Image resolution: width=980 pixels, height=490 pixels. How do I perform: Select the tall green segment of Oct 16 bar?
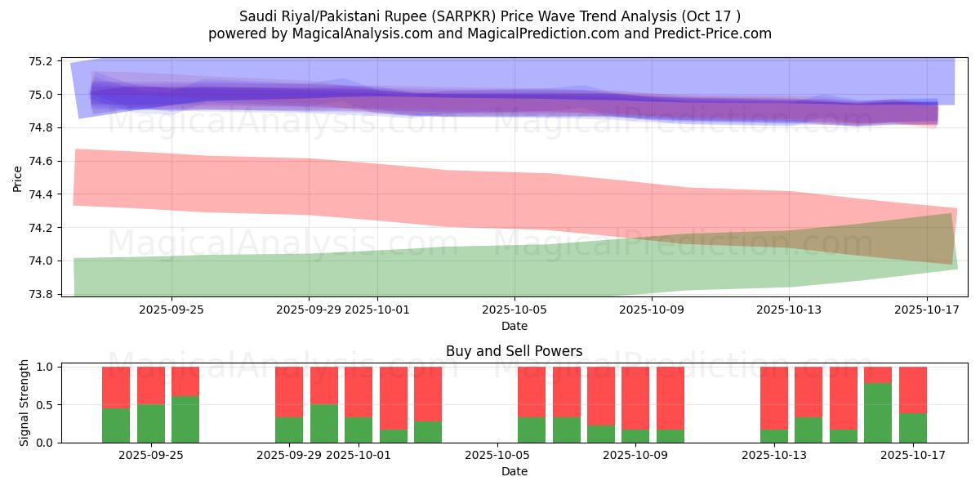tap(878, 412)
